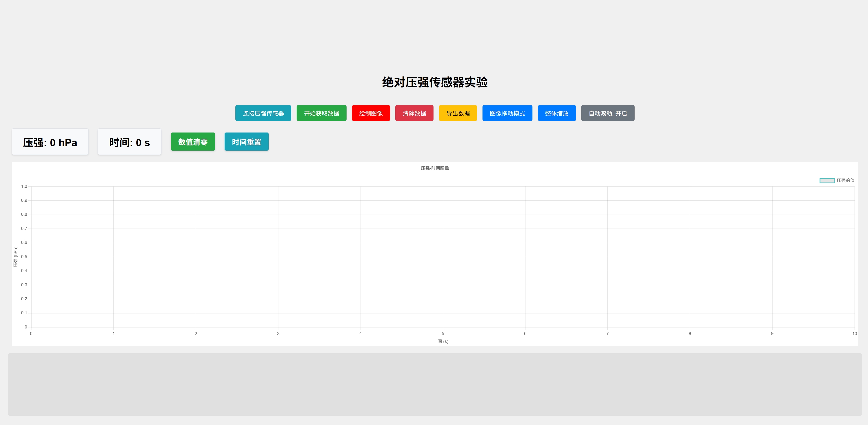The height and width of the screenshot is (425, 868).
Task: Click the 整体缩放 zoom button
Action: point(556,113)
